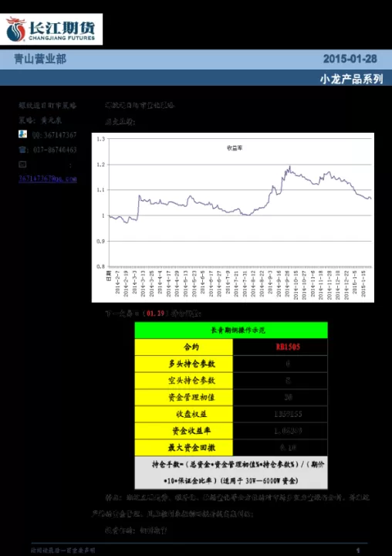
Task: Click the yield line chart
Action: [232, 217]
